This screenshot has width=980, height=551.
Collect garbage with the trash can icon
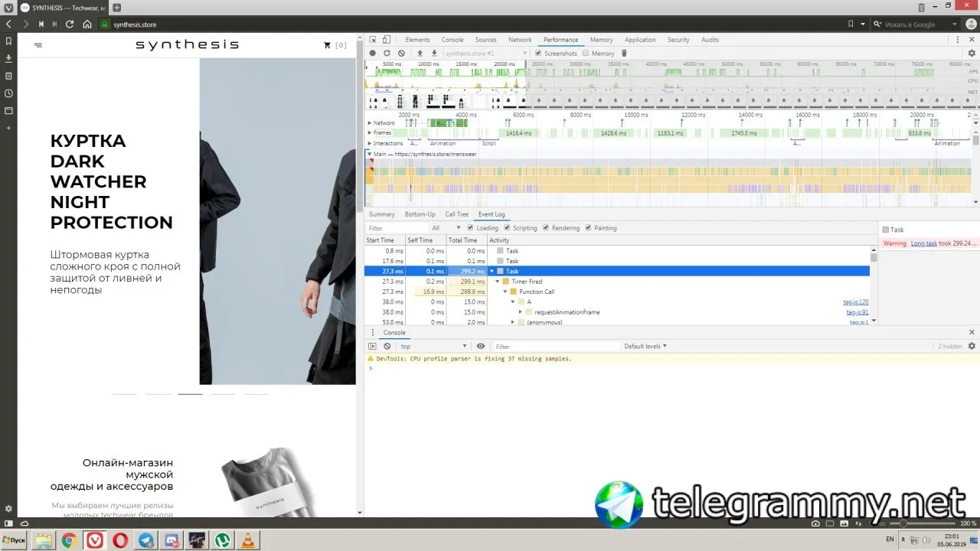pyautogui.click(x=624, y=54)
